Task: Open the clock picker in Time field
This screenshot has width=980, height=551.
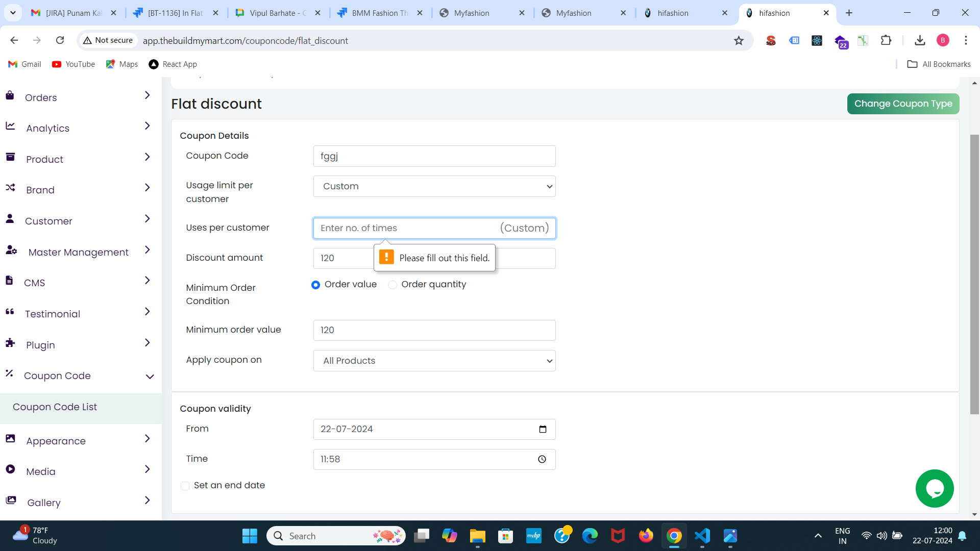Action: click(x=542, y=459)
